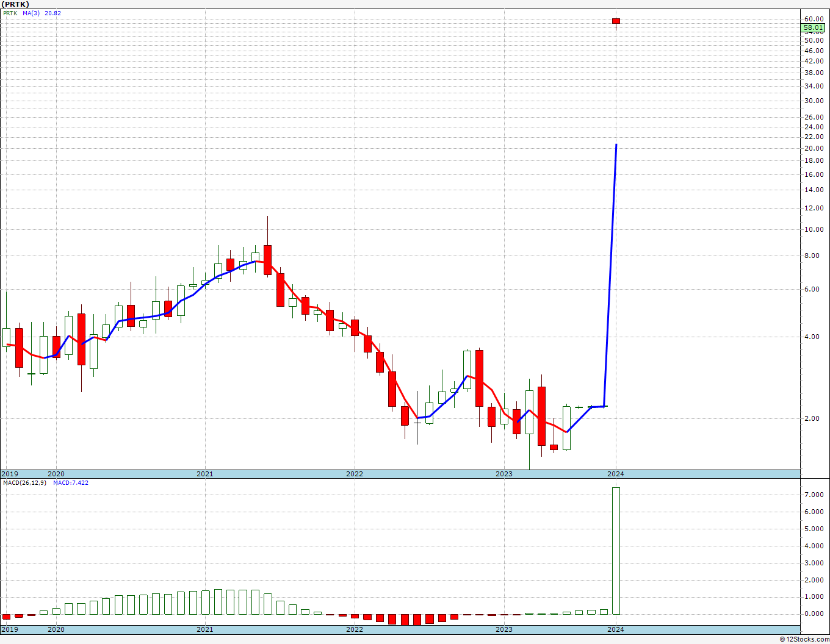Screen dimensions: 830x644
Task: Click the 22.00 price axis label
Action: pos(814,137)
